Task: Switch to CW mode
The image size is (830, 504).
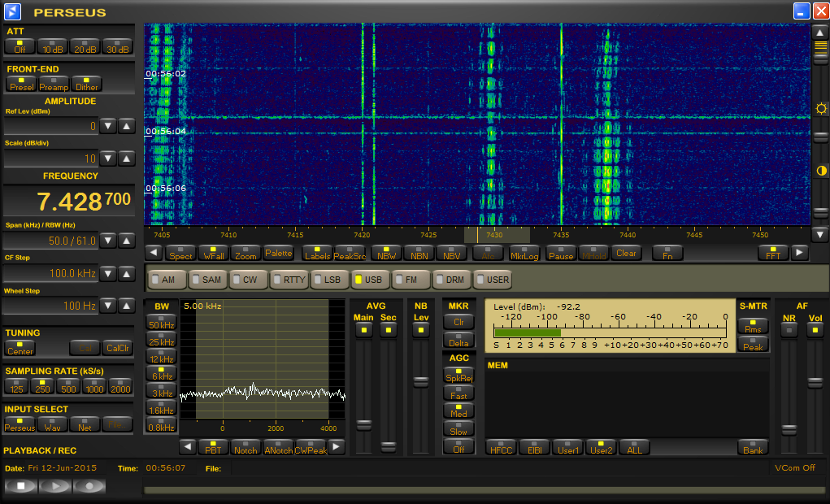Action: tap(249, 280)
